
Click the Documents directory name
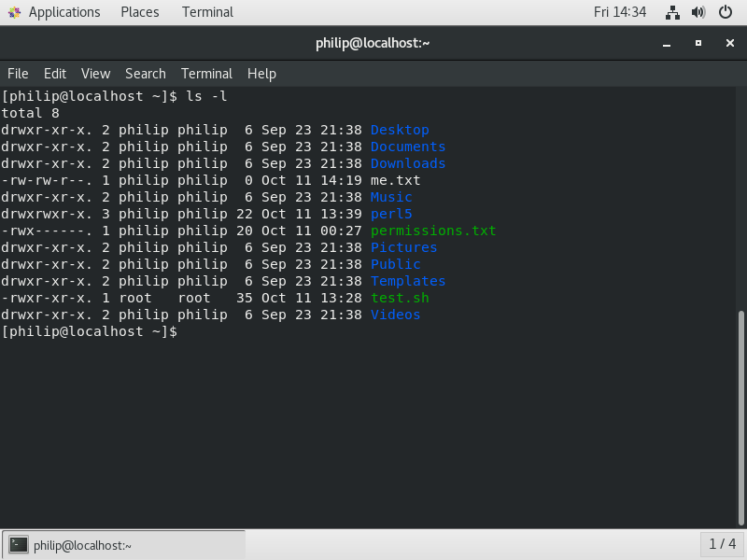tap(408, 147)
